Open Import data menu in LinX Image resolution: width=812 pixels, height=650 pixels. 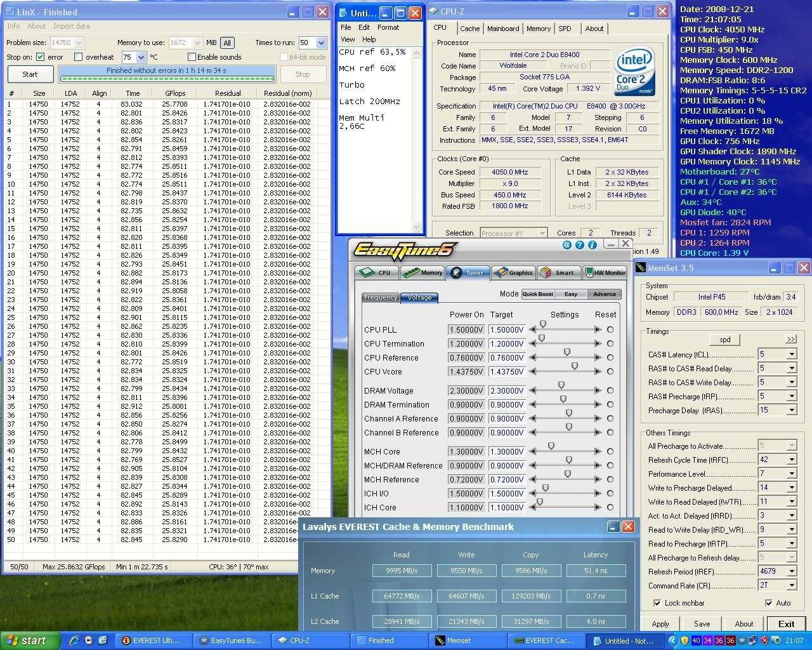[71, 26]
